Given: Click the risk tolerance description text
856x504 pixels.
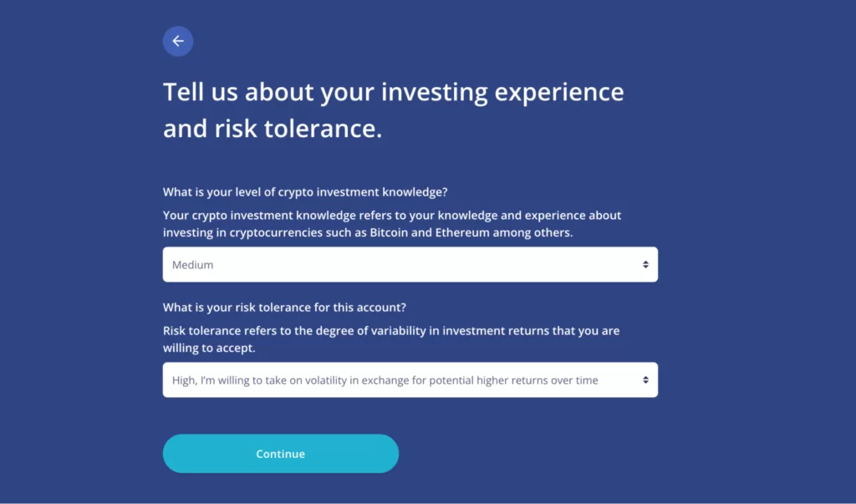Looking at the screenshot, I should 390,339.
